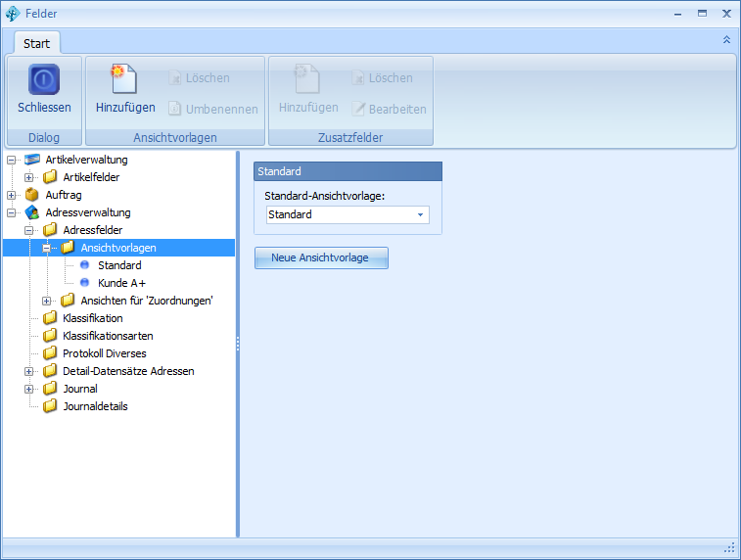
Task: Switch to the Start ribbon tab
Action: (37, 43)
